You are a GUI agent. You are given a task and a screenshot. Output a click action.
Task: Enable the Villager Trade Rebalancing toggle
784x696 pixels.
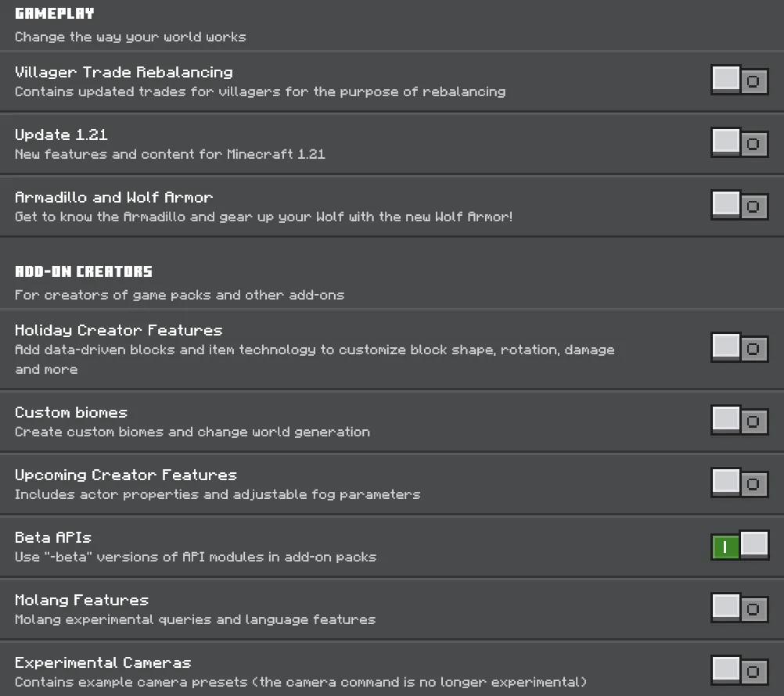tap(739, 80)
